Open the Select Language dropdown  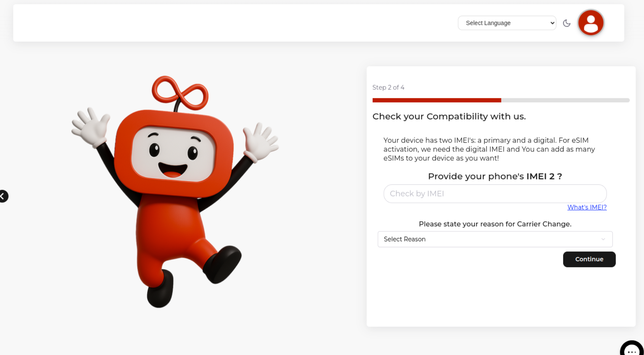pyautogui.click(x=506, y=23)
